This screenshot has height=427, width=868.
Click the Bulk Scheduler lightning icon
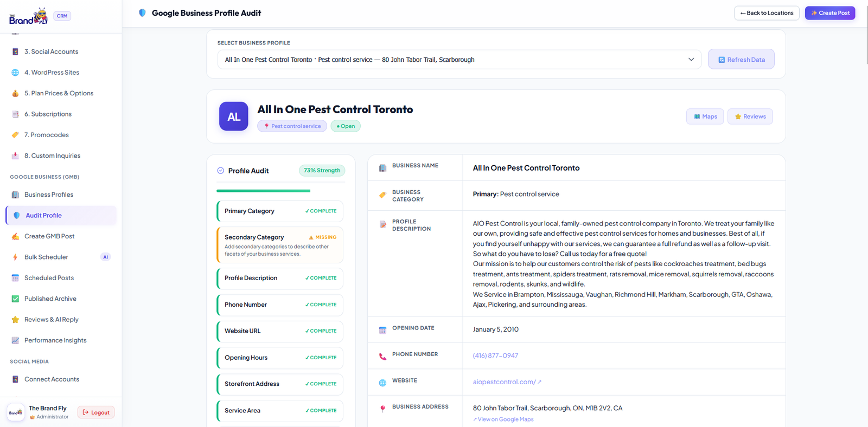[15, 257]
